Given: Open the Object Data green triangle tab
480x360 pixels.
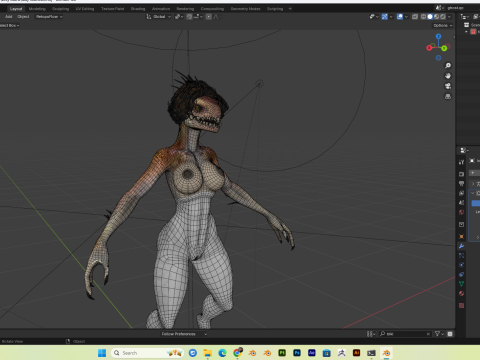Looking at the screenshot, I should pyautogui.click(x=461, y=284).
